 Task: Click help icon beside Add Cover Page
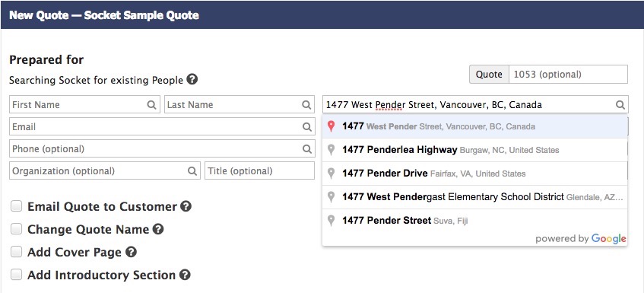(131, 251)
